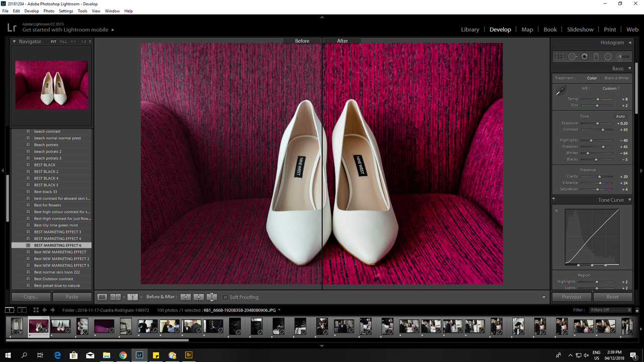Click the Reset button
The image size is (644, 362).
coord(612,297)
